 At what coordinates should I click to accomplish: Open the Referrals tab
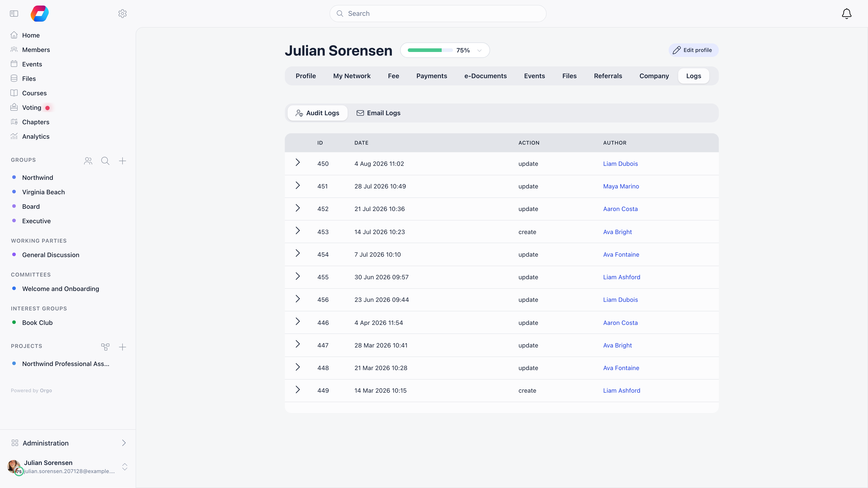pos(608,76)
